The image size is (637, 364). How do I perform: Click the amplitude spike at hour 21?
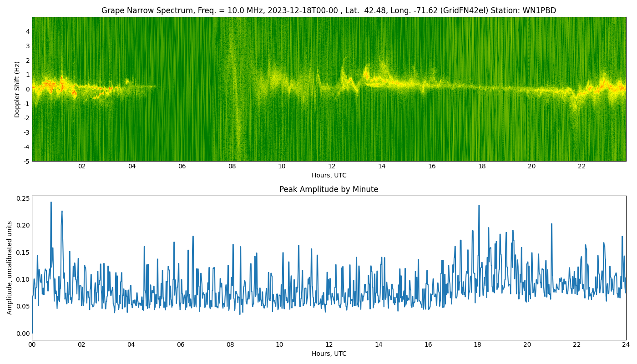tap(551, 224)
